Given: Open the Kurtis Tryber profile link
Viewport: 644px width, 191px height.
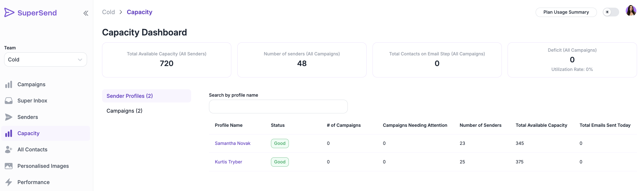Looking at the screenshot, I should (228, 162).
